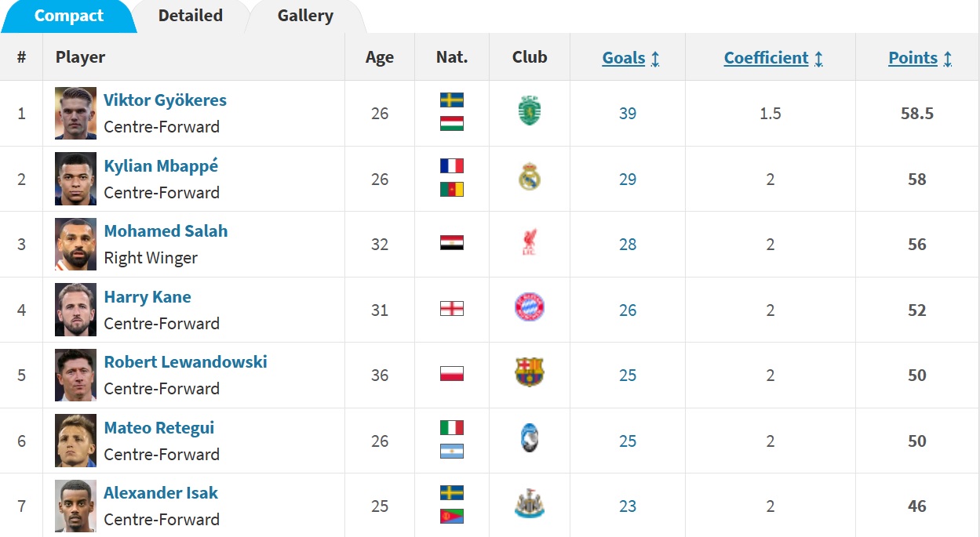Open Alexander Isak's portrait thumbnail
Screen dimensions: 980x537
click(75, 506)
